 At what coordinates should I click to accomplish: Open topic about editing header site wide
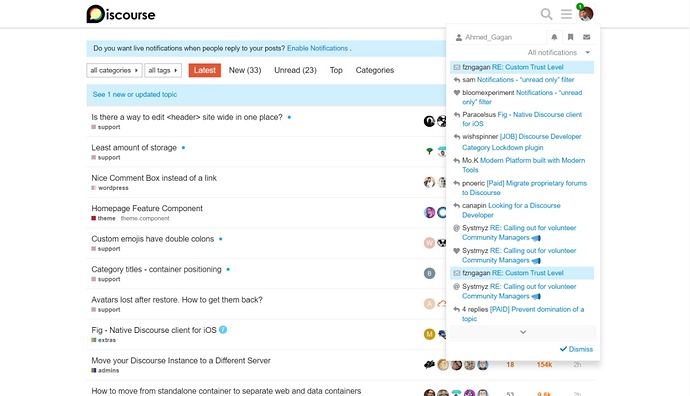coord(187,117)
